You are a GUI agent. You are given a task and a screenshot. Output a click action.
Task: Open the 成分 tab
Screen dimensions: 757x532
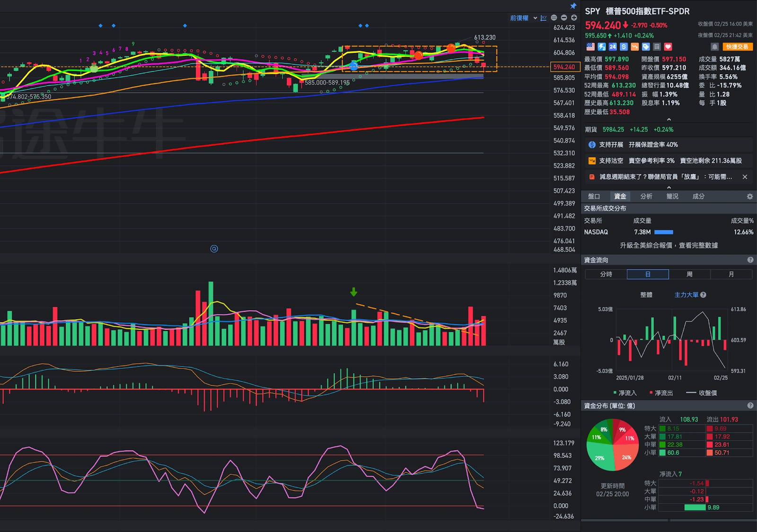(698, 196)
